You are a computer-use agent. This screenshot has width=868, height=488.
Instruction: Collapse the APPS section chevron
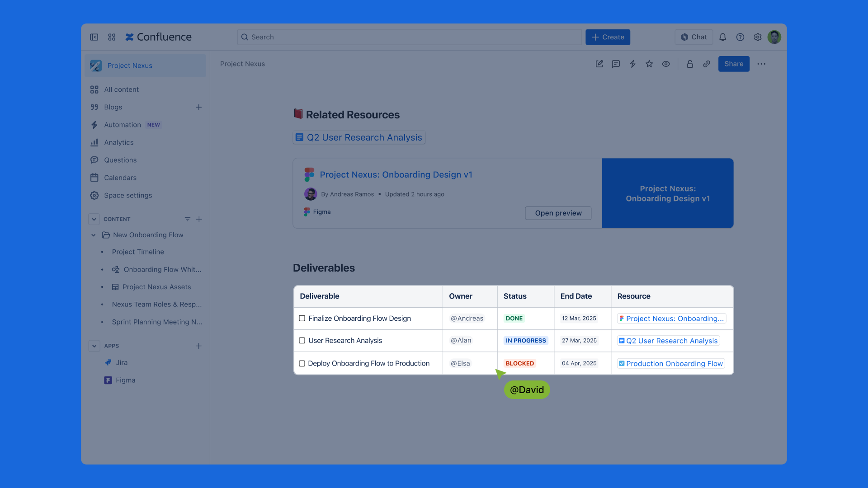point(94,346)
